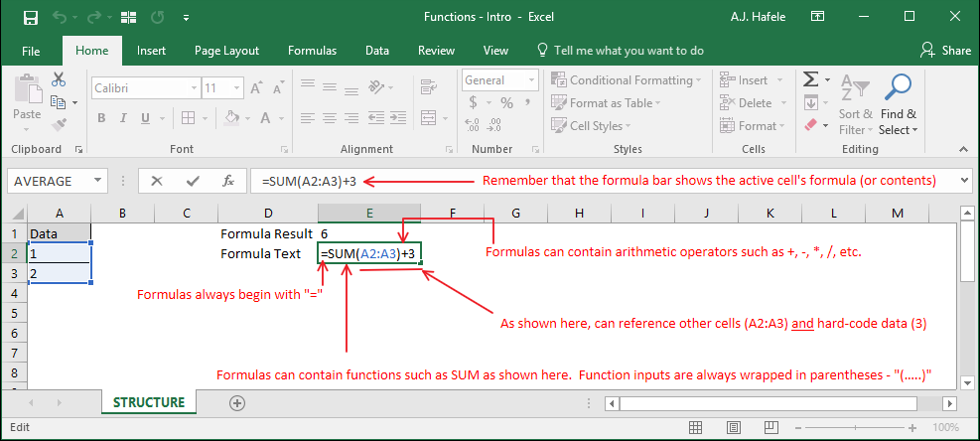Viewport: 980px width, 441px height.
Task: Expand the Cell Styles menu
Action: (x=591, y=125)
